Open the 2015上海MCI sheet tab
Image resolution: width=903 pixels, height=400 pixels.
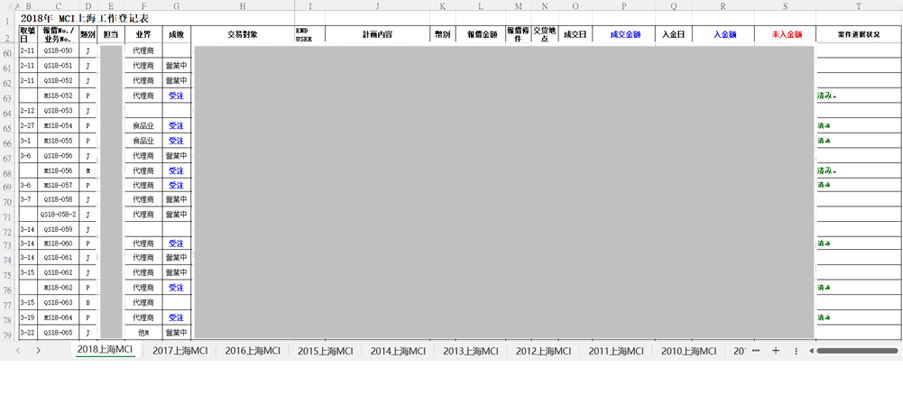pyautogui.click(x=325, y=351)
